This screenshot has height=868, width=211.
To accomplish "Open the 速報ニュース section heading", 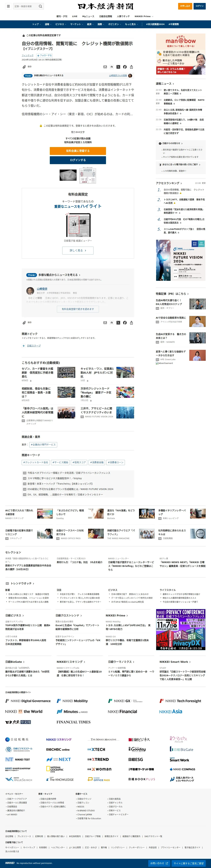I will click(165, 84).
